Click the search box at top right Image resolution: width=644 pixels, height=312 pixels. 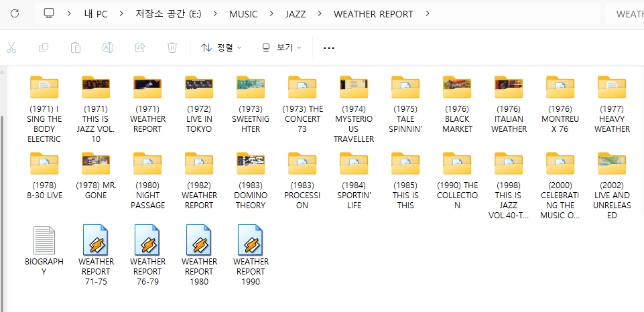click(625, 14)
